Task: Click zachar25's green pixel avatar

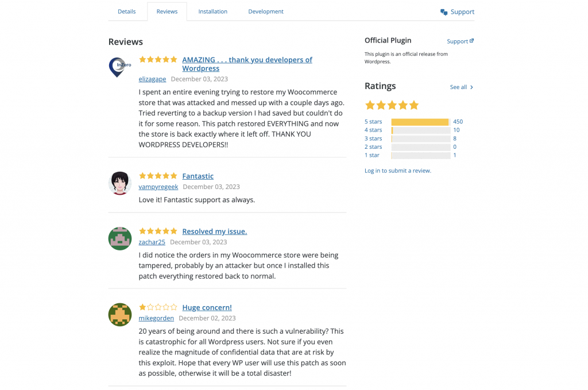Action: pos(120,238)
